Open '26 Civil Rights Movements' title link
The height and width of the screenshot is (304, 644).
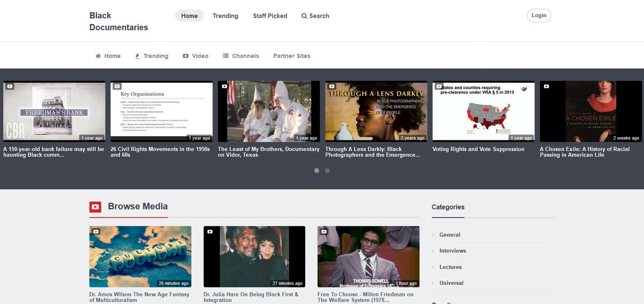[160, 152]
